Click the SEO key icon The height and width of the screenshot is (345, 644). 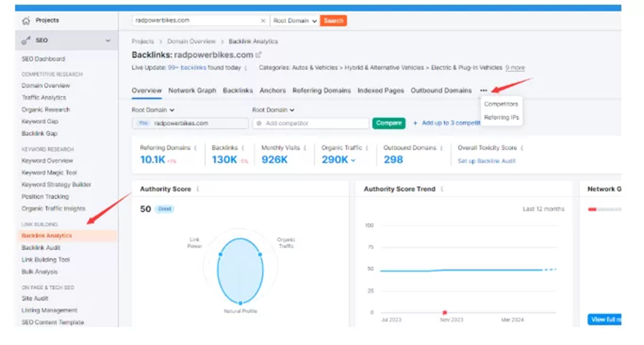(x=27, y=40)
